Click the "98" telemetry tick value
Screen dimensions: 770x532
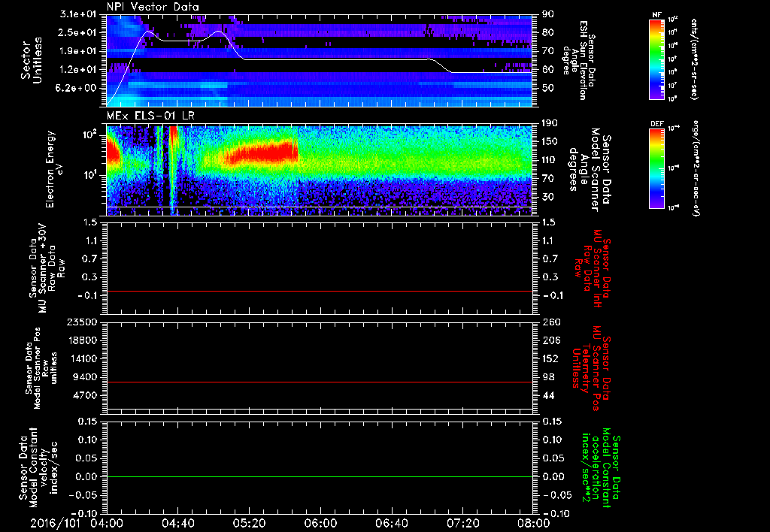[x=548, y=377]
